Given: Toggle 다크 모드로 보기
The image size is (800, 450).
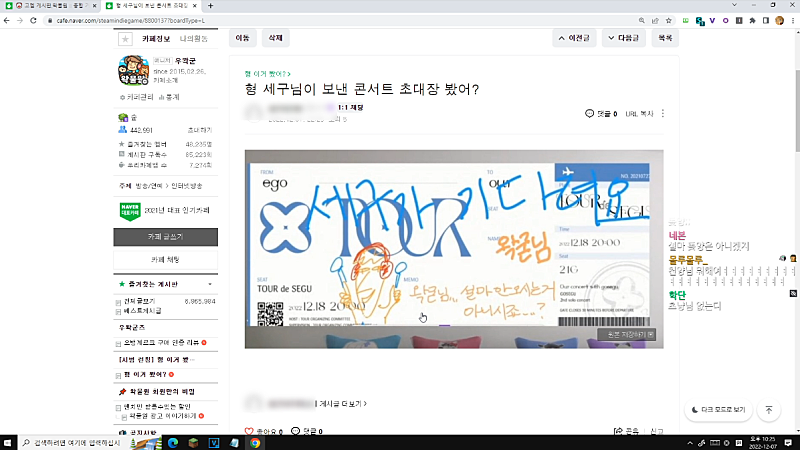Looking at the screenshot, I should coord(718,410).
